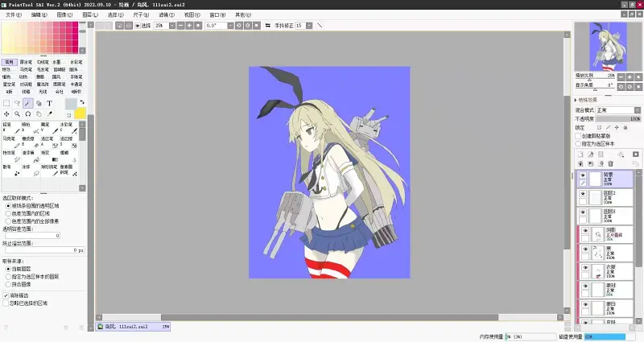The height and width of the screenshot is (342, 644).
Task: Select the third brush preset in first row
Action: [49, 128]
